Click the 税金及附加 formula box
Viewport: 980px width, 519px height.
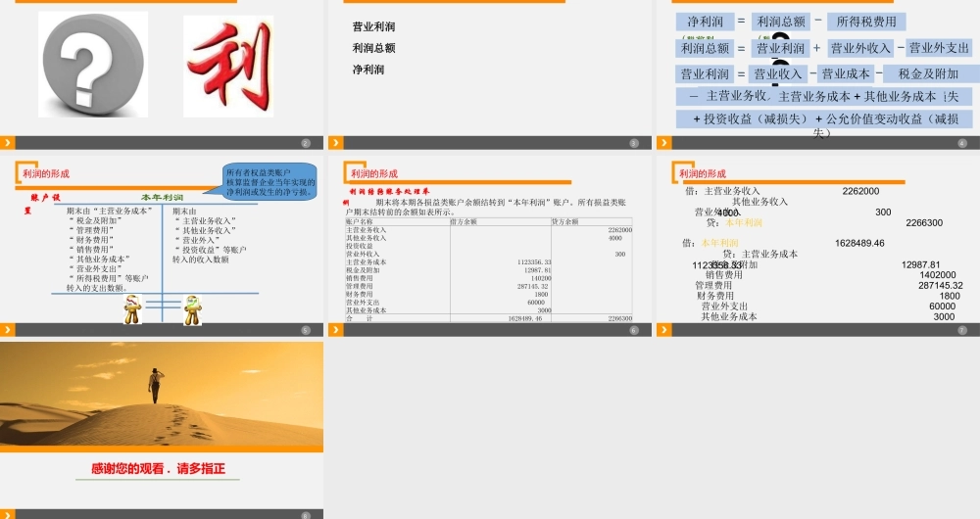929,74
